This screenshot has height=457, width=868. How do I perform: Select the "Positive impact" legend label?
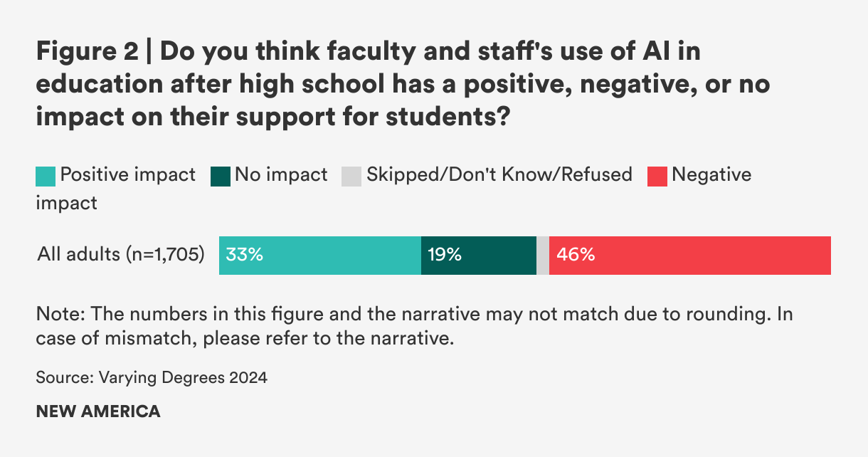pyautogui.click(x=127, y=174)
